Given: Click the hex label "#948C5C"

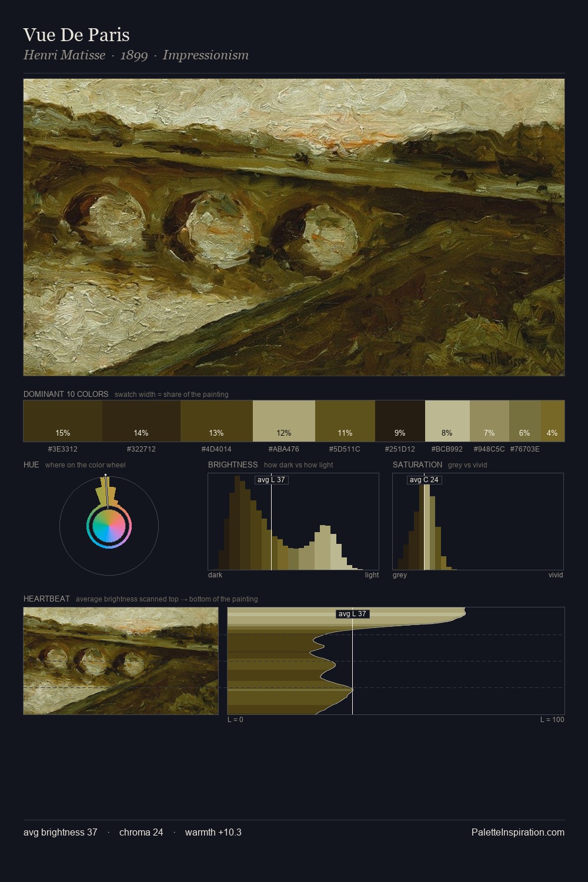Looking at the screenshot, I should coord(489,449).
